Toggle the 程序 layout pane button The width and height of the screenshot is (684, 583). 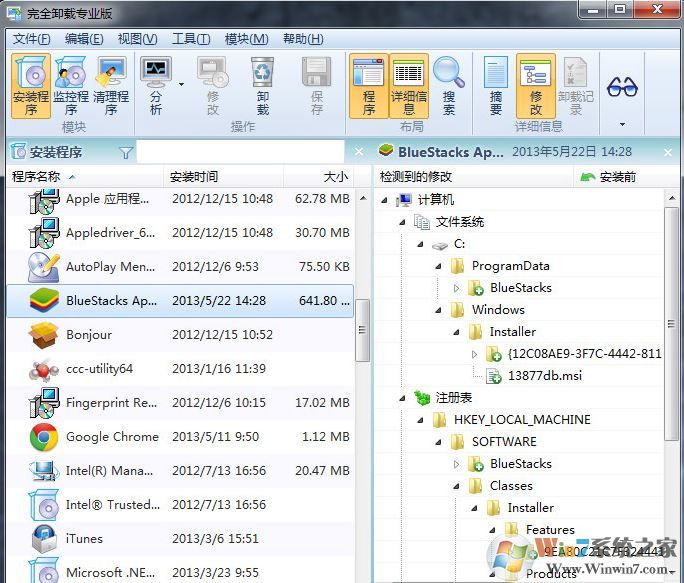click(x=368, y=84)
